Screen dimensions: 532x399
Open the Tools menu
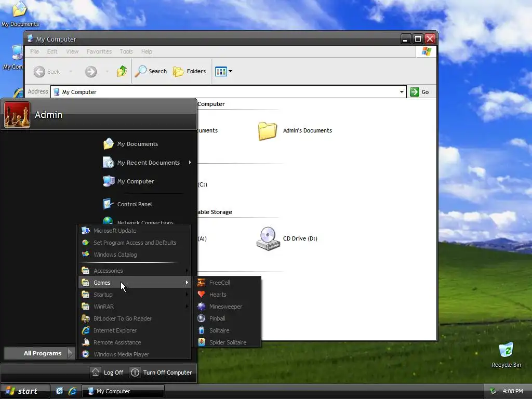(x=126, y=51)
